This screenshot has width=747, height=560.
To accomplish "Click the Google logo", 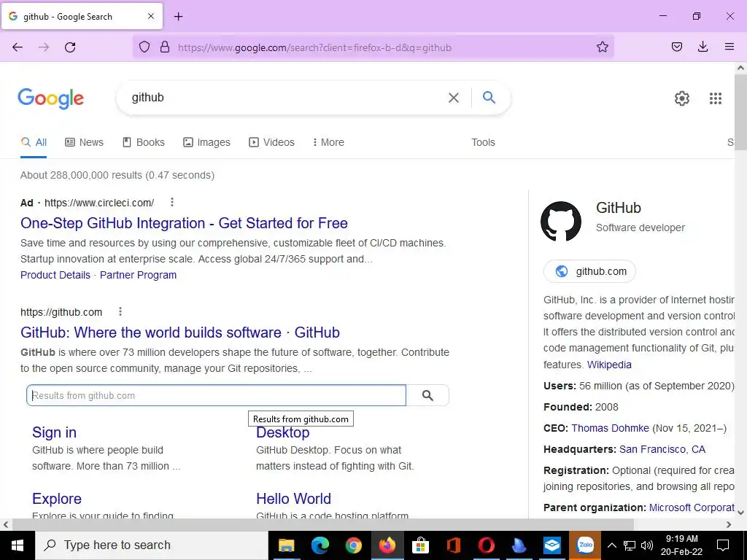I will coord(51,98).
